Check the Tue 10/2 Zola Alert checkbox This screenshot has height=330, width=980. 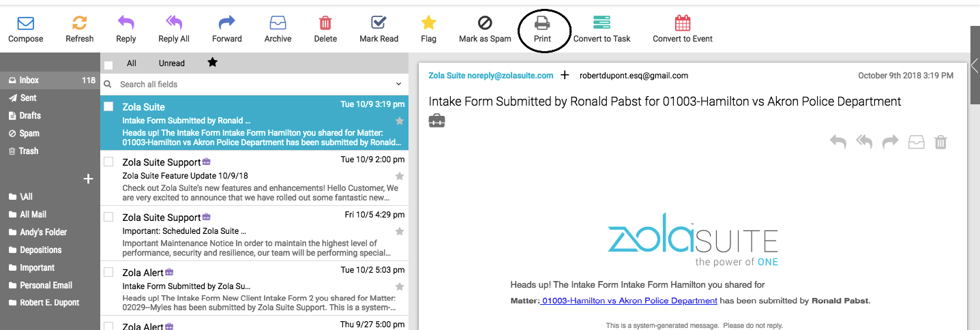click(108, 271)
